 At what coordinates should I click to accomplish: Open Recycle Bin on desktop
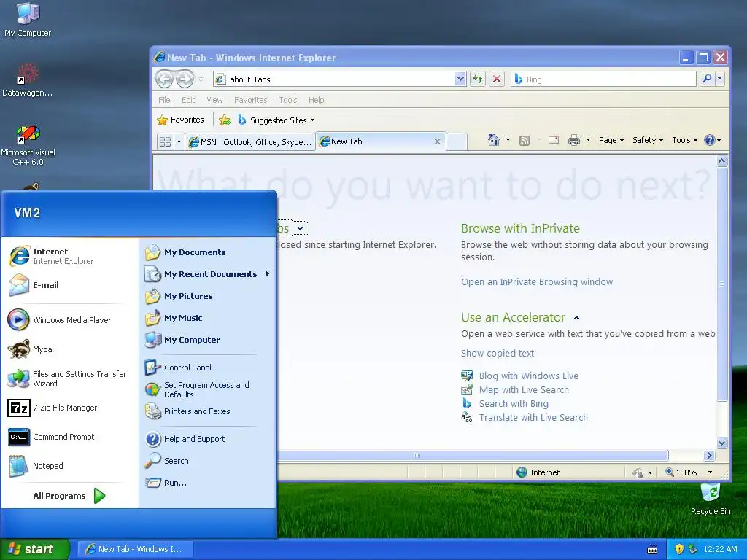(711, 499)
